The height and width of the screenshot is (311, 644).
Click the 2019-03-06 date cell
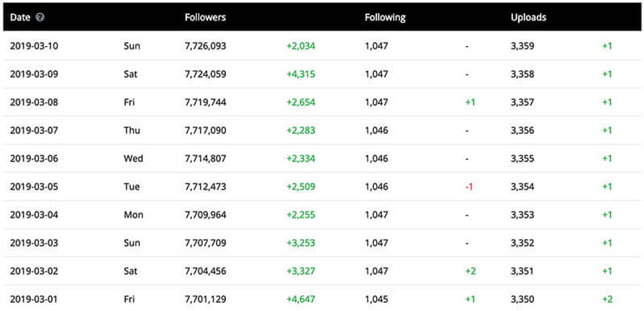34,159
